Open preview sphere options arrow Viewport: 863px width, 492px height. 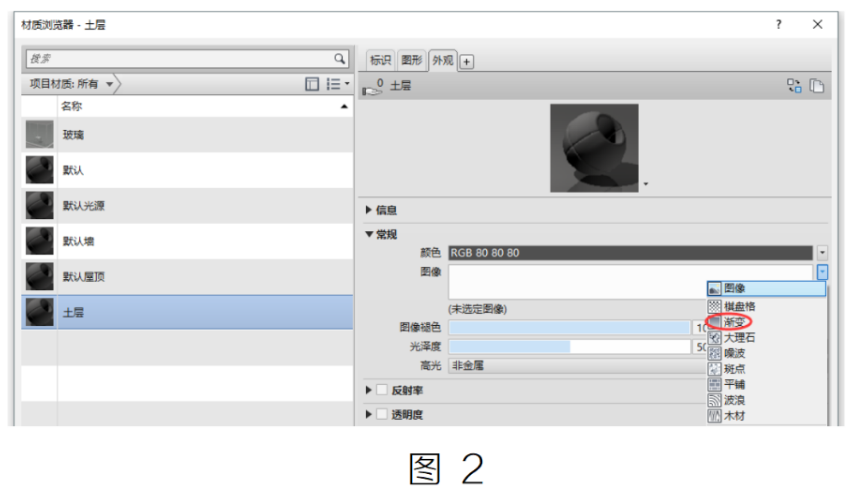[646, 184]
